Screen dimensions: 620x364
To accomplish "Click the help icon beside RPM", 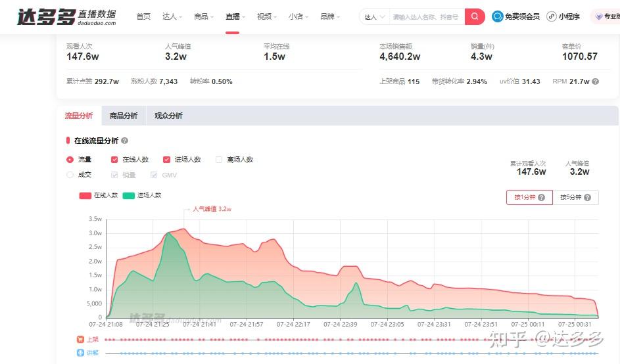I will pos(596,81).
